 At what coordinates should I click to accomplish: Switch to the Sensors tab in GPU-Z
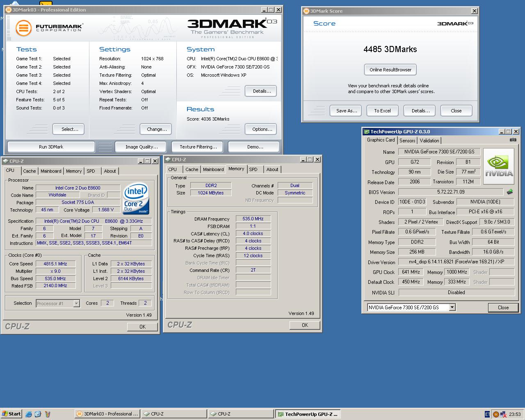(x=407, y=140)
